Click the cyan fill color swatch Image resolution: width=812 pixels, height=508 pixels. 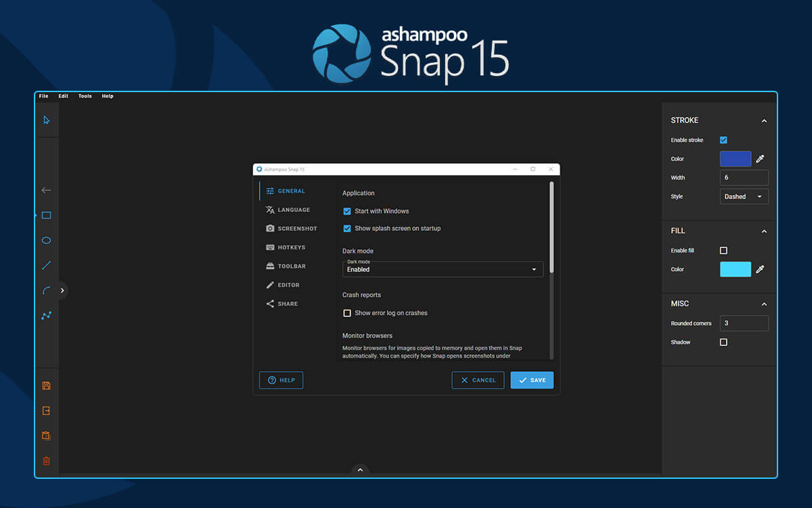pos(736,270)
